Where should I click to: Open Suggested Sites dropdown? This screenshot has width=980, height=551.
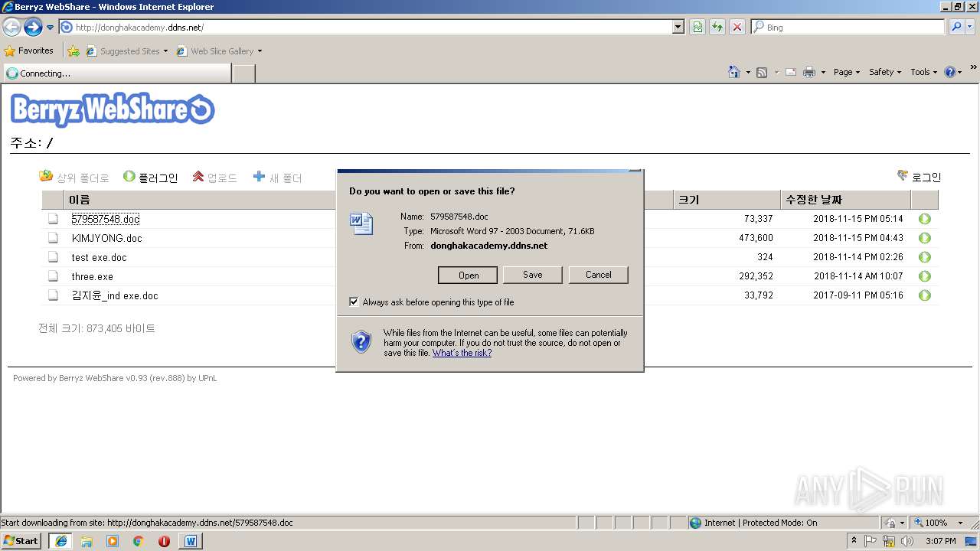click(x=126, y=51)
